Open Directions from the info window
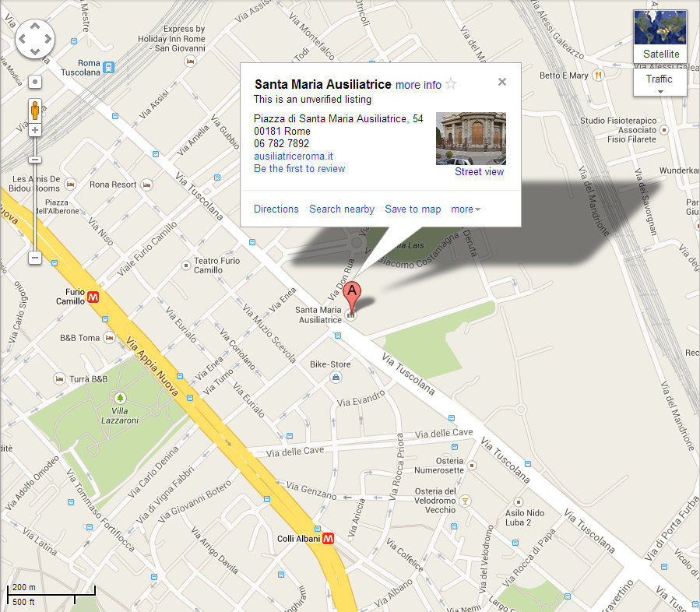The image size is (700, 612). pyautogui.click(x=276, y=209)
